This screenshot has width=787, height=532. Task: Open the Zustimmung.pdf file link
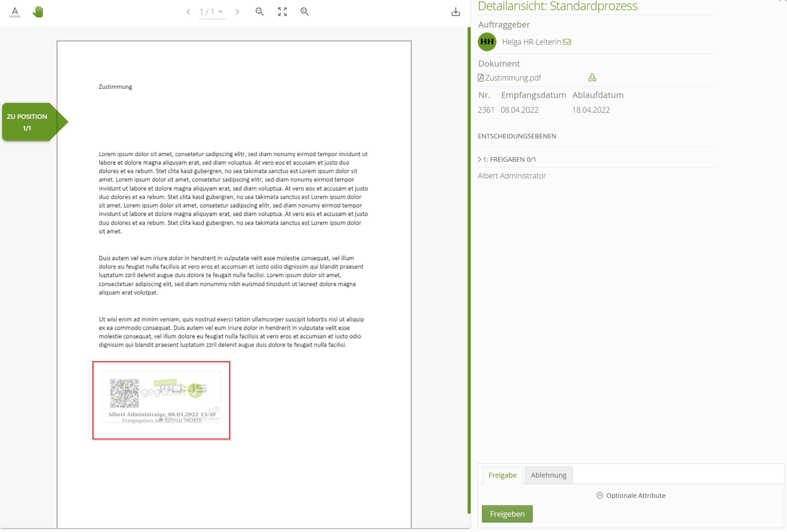(513, 78)
